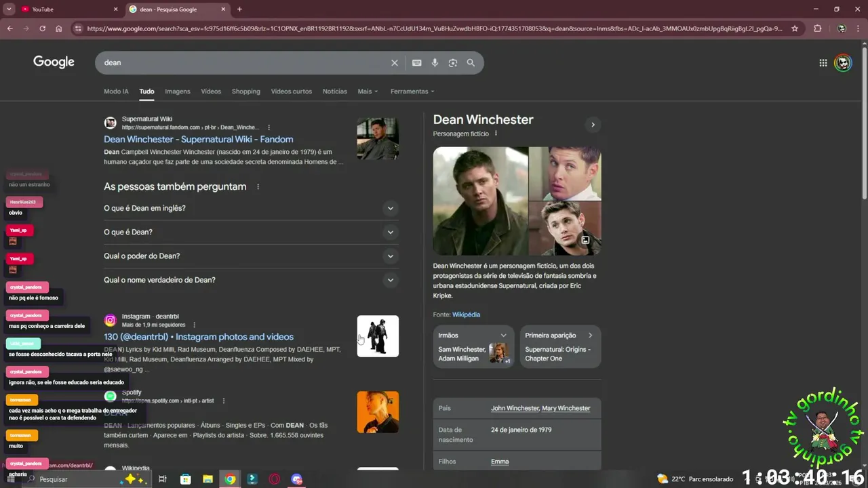Open the 'Ferramentas' tools dropdown
Image resolution: width=868 pixels, height=488 pixels.
pyautogui.click(x=412, y=91)
